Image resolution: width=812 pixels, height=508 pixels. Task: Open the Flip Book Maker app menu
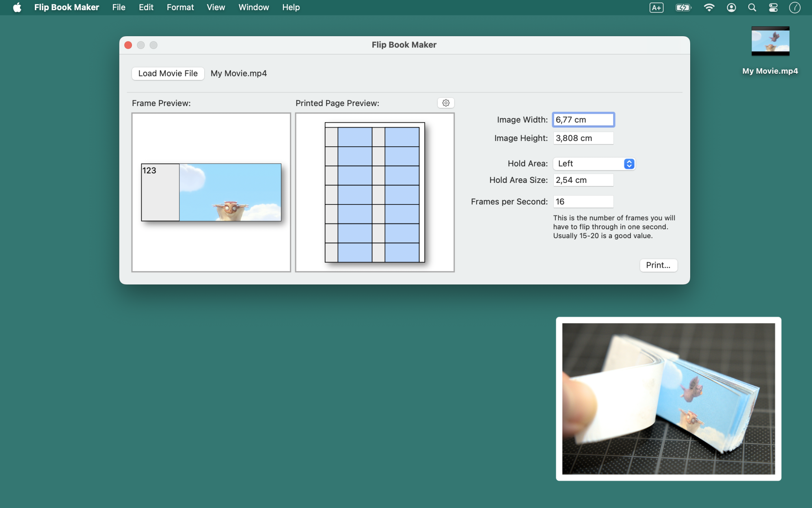(x=67, y=7)
